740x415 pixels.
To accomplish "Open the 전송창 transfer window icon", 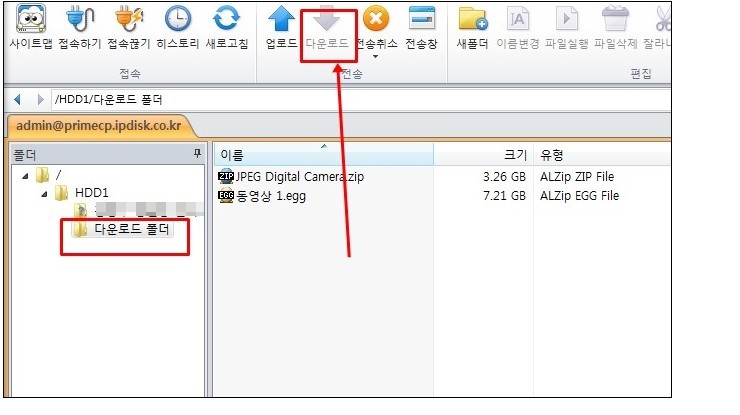I will (x=423, y=21).
